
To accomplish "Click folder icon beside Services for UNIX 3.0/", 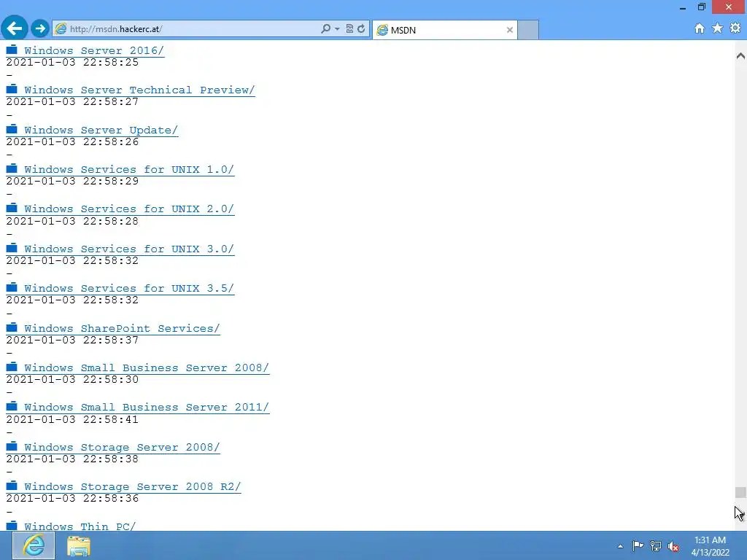I will tap(12, 248).
